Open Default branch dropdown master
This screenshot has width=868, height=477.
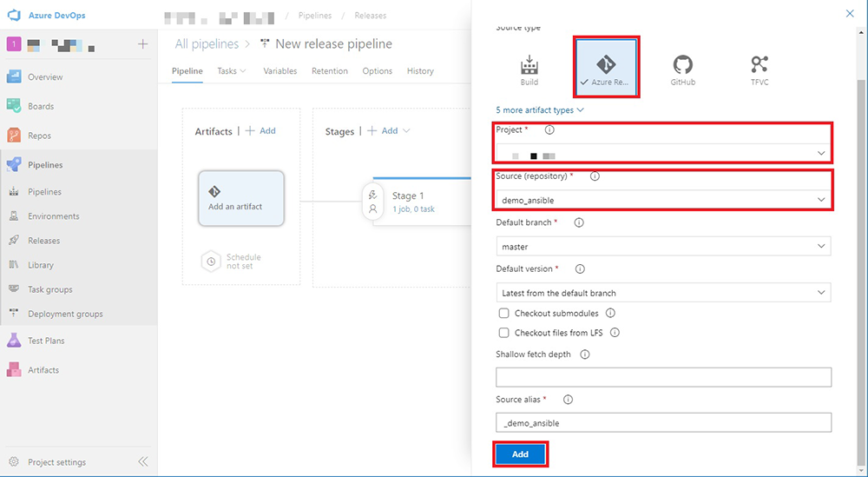click(x=664, y=247)
